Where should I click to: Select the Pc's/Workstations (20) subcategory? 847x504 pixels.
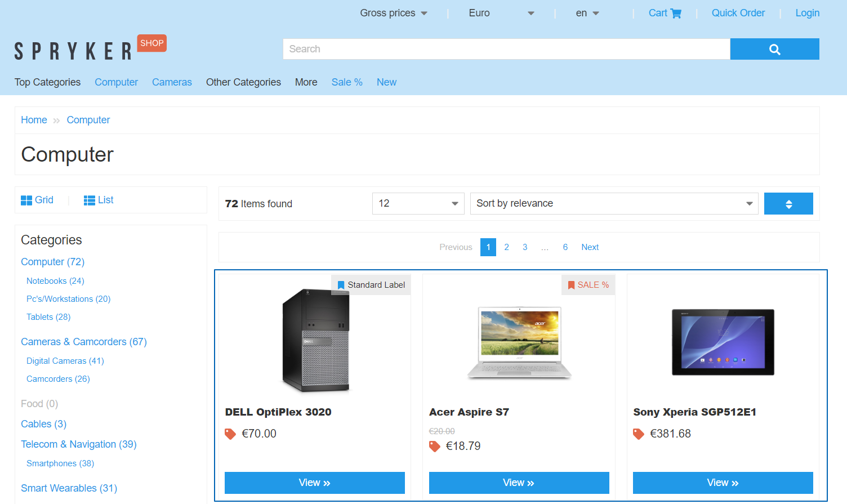point(68,299)
